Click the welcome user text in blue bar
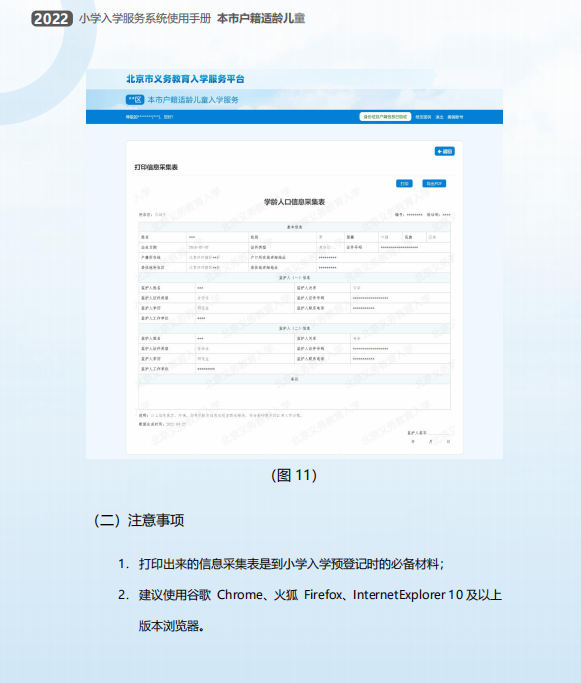581x683 pixels. tap(149, 117)
